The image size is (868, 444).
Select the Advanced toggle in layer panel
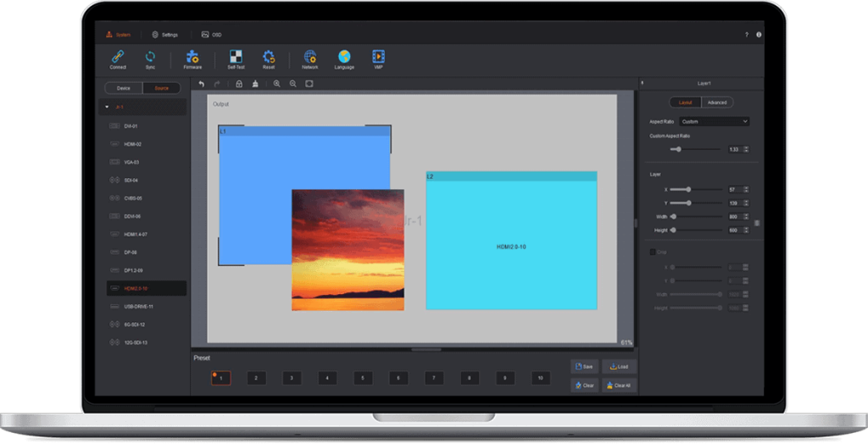coord(717,103)
